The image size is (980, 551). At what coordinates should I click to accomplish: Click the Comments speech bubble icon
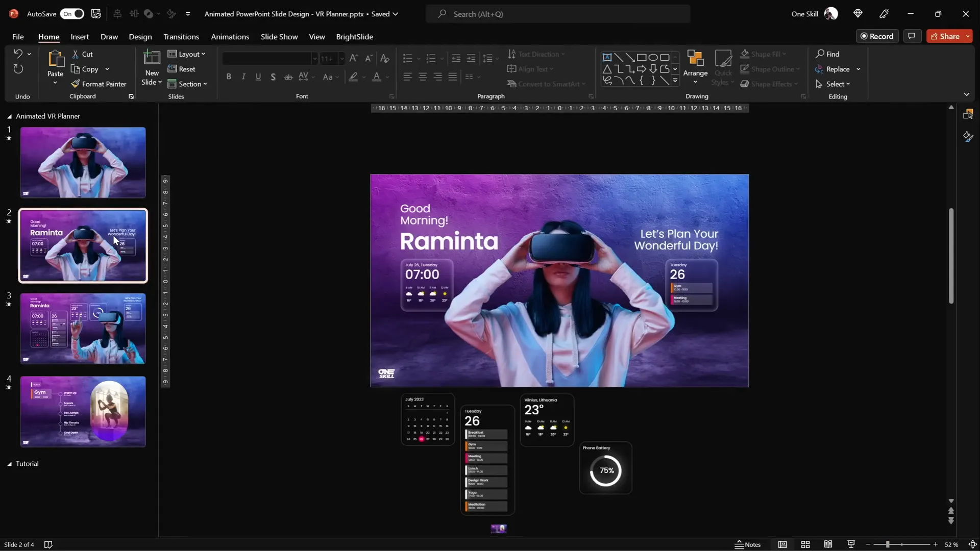[912, 36]
